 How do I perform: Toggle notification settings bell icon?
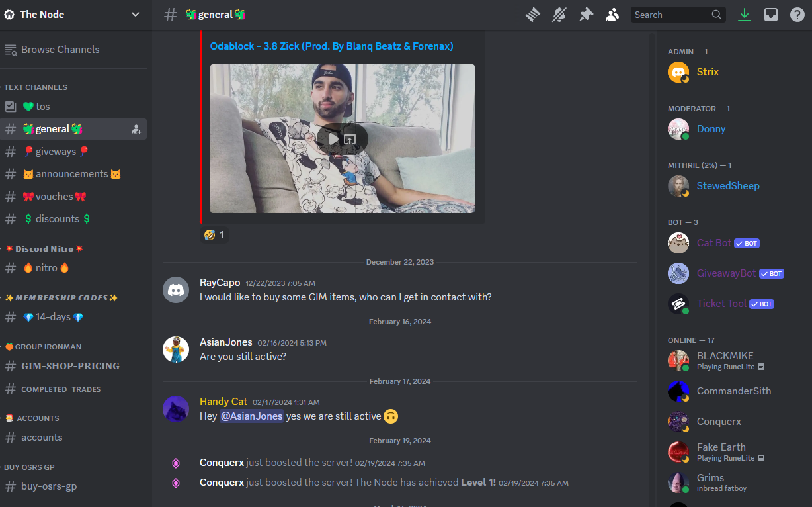[x=559, y=15]
